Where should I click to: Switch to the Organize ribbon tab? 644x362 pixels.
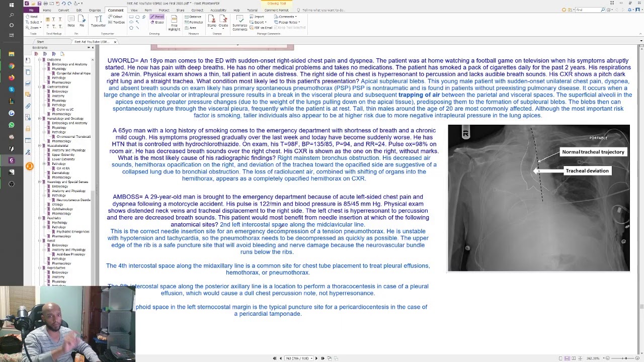[x=95, y=10]
